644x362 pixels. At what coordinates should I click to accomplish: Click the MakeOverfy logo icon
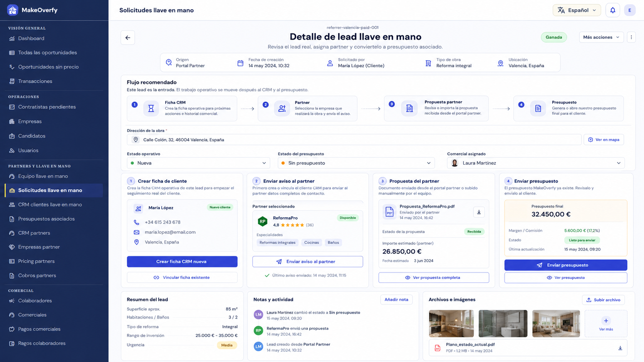(x=13, y=10)
